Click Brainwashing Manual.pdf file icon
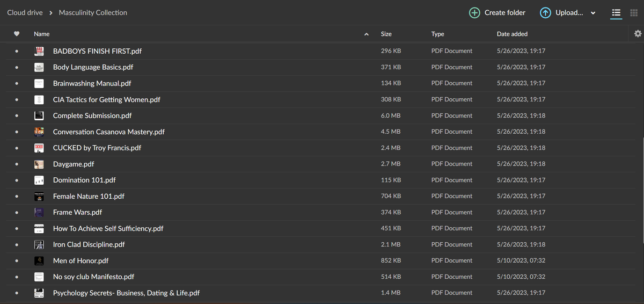This screenshot has width=644, height=304. (x=39, y=83)
